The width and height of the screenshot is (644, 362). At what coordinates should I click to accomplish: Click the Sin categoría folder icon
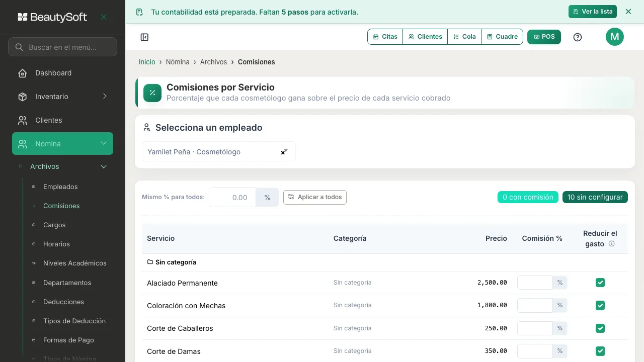150,262
